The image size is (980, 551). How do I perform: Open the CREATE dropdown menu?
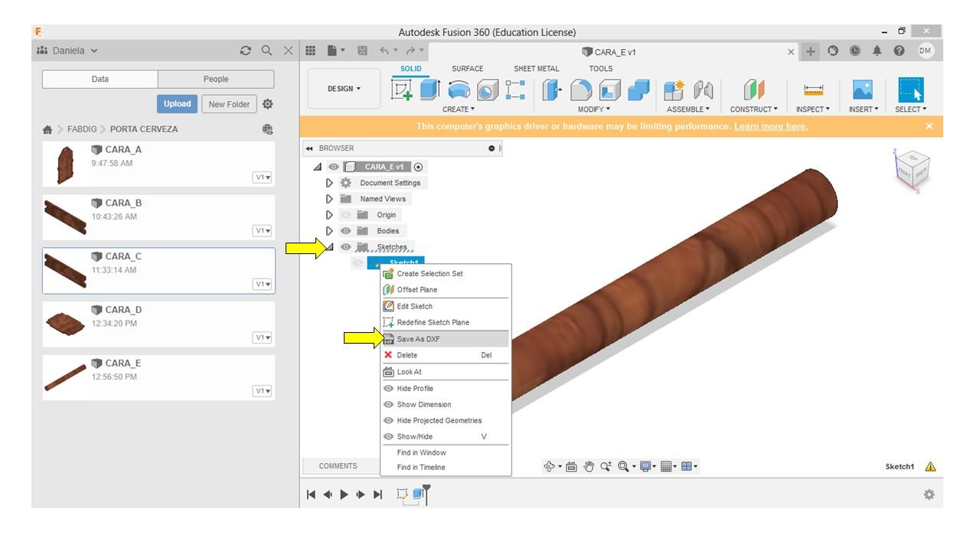459,109
